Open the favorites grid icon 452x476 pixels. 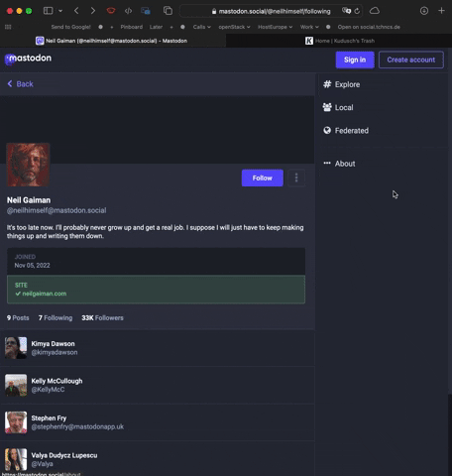pos(8,27)
